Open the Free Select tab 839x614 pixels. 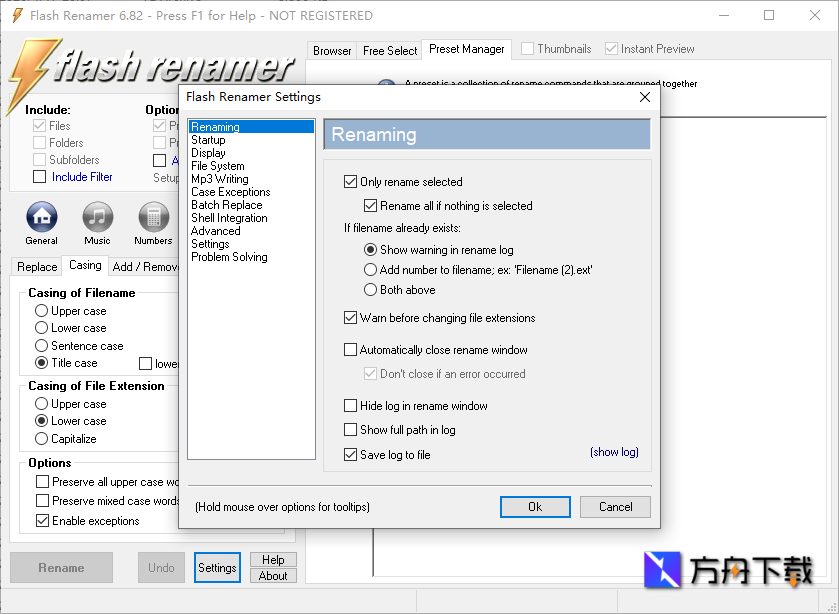point(390,50)
